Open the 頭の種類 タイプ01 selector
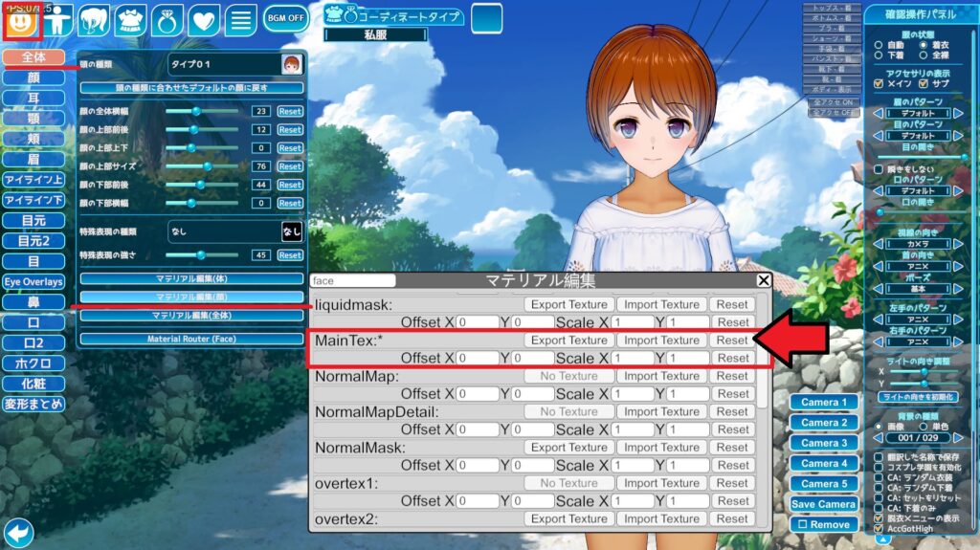This screenshot has width=980, height=550. 234,64
